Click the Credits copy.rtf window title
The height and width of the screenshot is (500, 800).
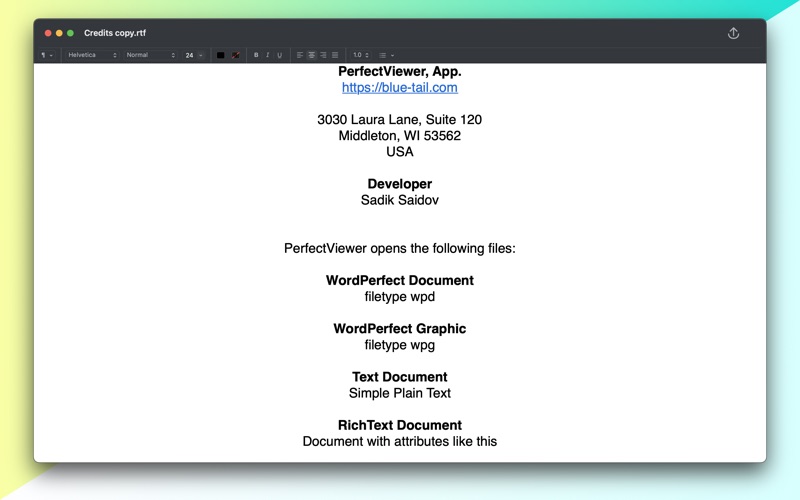point(115,33)
